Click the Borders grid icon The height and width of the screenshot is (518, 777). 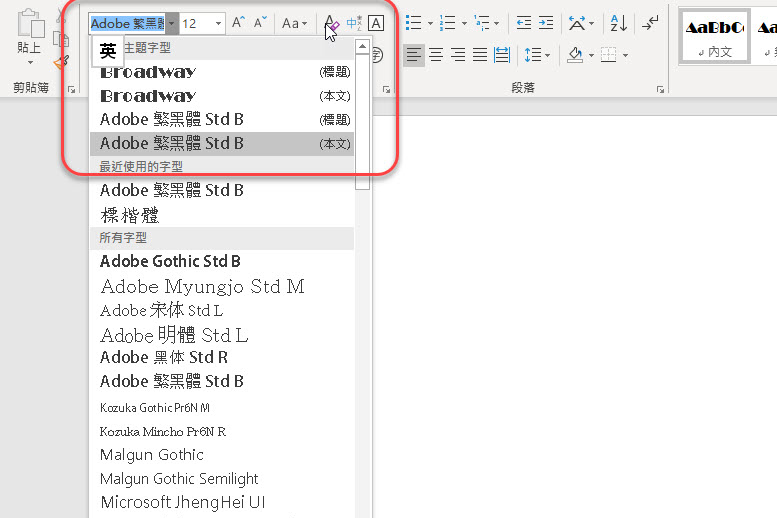[x=609, y=55]
